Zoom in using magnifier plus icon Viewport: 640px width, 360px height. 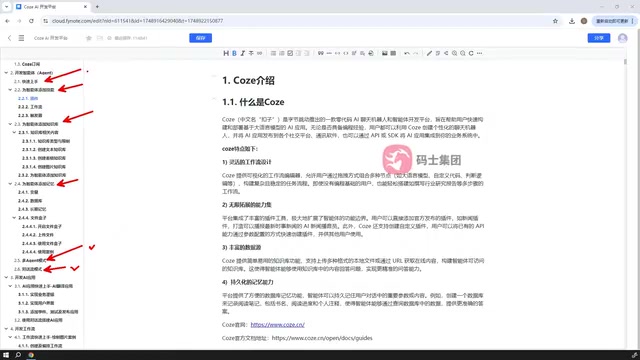[454, 53]
